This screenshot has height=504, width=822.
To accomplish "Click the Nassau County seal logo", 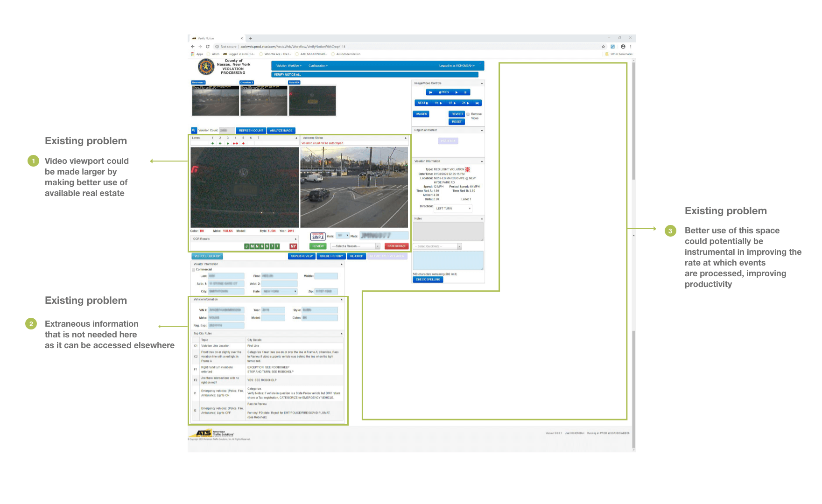I will tap(206, 67).
